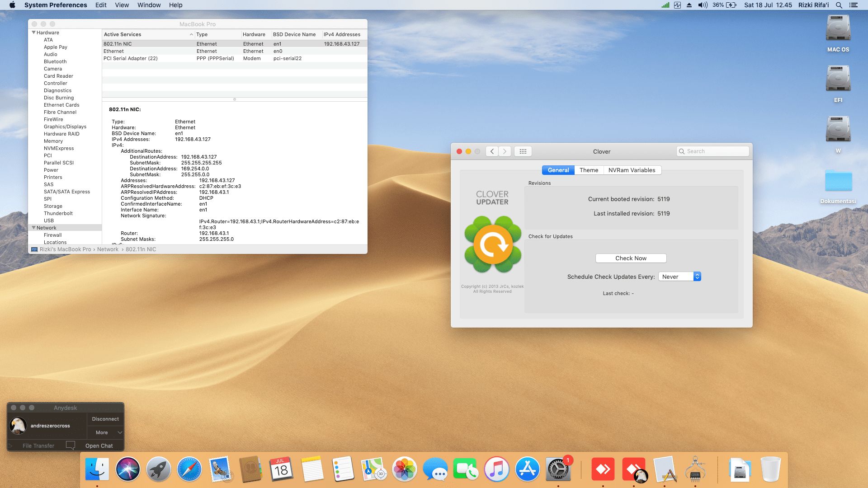Click Disconnect in the Anydesk panel
The height and width of the screenshot is (488, 868).
105,419
